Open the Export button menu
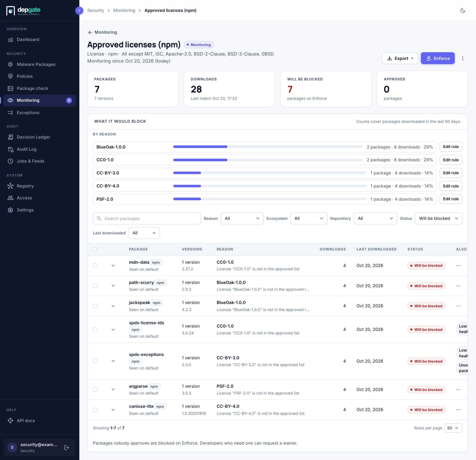The height and width of the screenshot is (460, 476). point(400,58)
